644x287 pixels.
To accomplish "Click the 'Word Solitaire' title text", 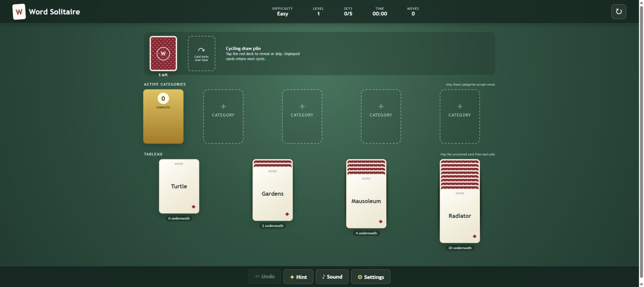I will [54, 12].
